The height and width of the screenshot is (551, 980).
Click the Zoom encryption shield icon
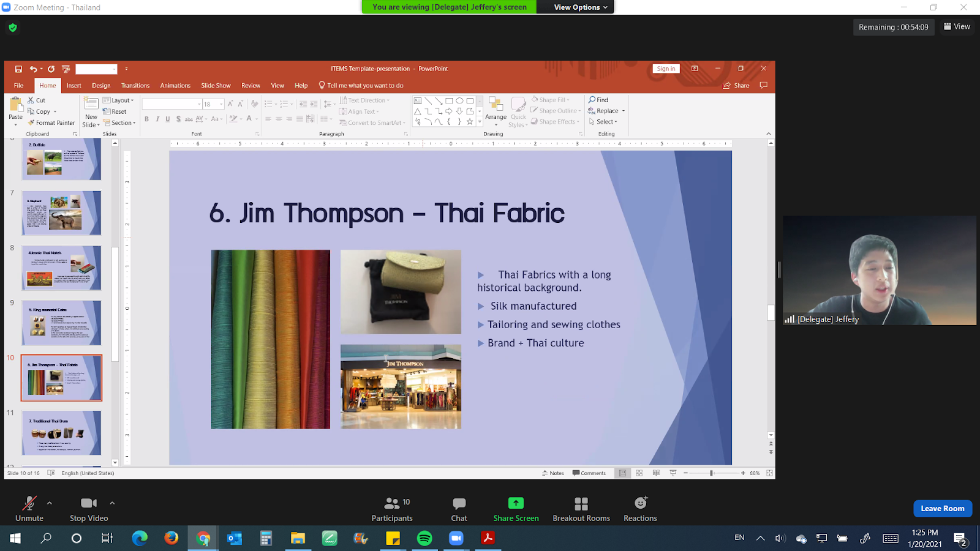coord(13,28)
